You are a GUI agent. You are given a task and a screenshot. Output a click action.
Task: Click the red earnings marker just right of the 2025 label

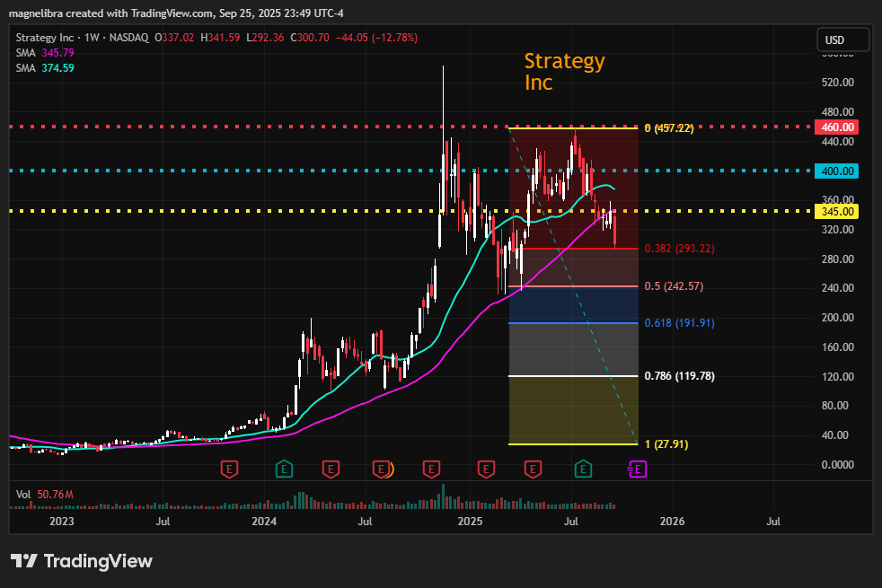[x=486, y=469]
